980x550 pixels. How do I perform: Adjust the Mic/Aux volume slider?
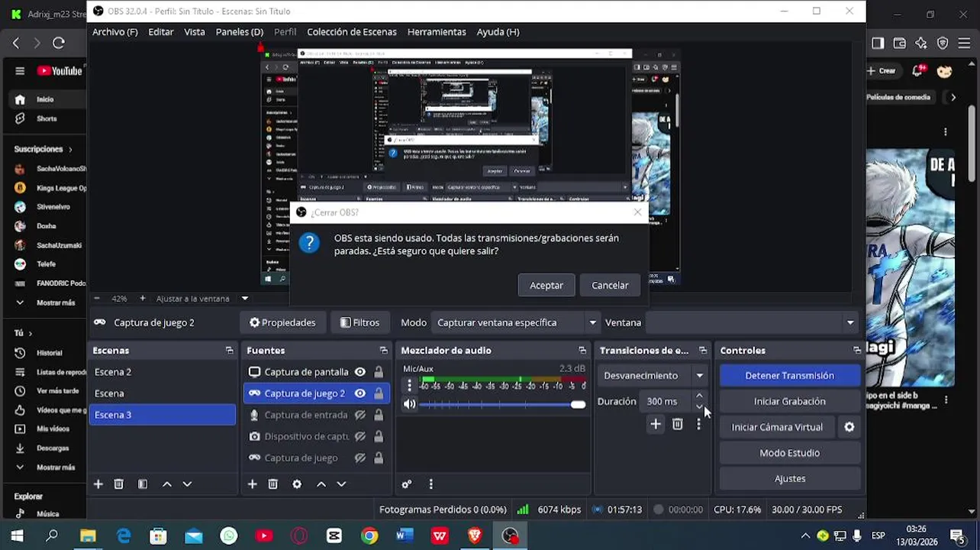tap(502, 404)
